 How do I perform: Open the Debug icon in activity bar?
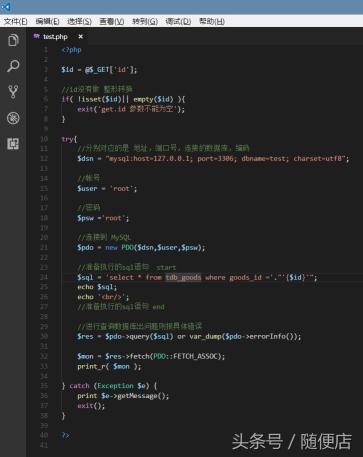(x=13, y=118)
